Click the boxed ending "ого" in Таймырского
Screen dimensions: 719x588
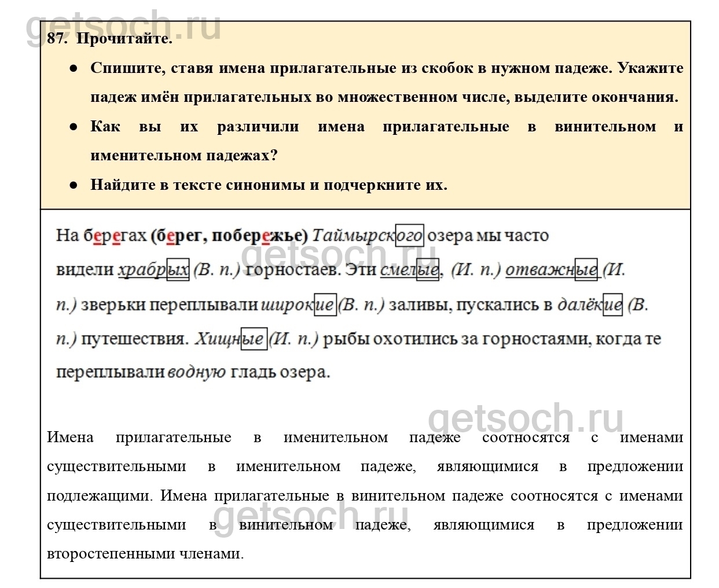pyautogui.click(x=409, y=236)
